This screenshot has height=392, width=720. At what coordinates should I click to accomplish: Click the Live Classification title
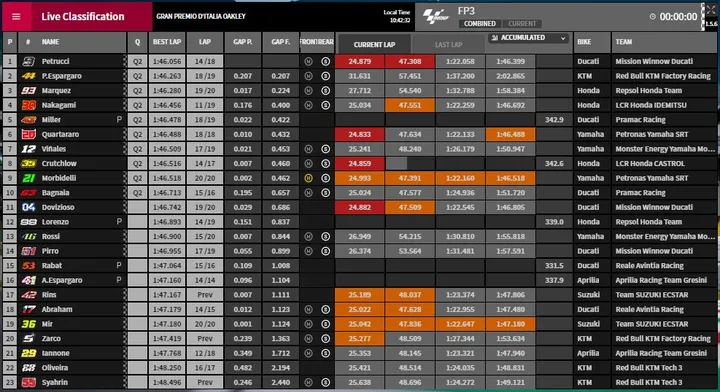(83, 17)
